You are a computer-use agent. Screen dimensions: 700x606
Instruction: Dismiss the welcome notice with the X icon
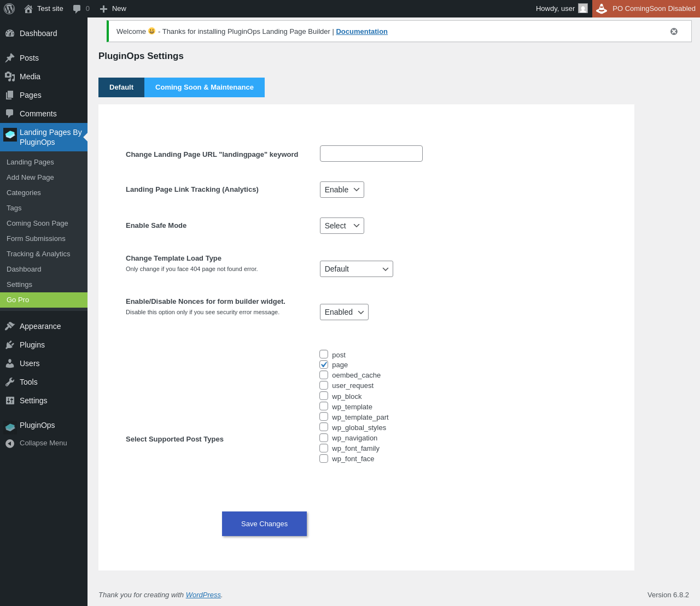tap(674, 32)
